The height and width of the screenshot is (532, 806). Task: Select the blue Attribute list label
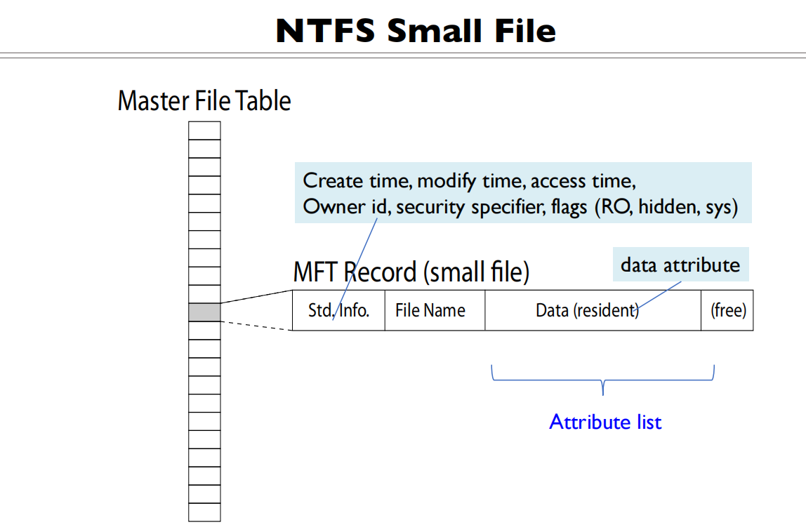point(605,422)
